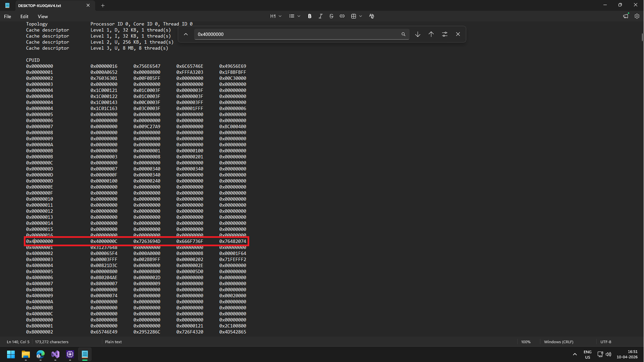Apply strikethrough formatting
This screenshot has height=362, width=644.
[331, 16]
